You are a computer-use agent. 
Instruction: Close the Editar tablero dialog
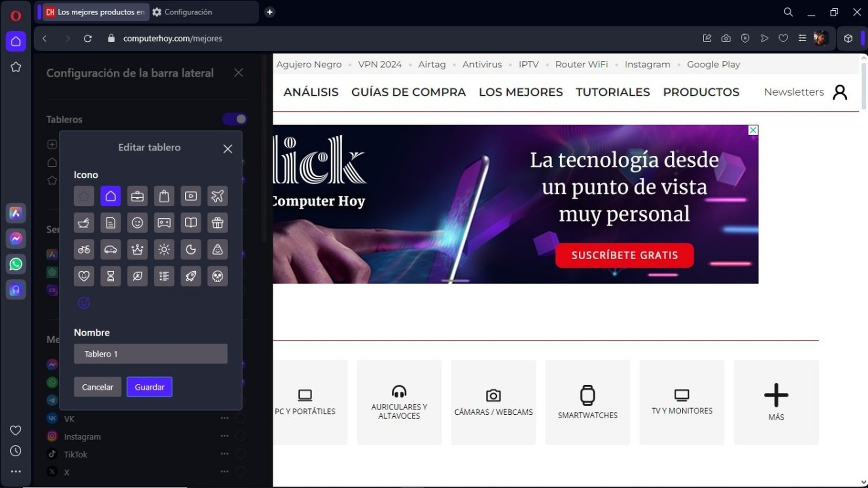(227, 149)
